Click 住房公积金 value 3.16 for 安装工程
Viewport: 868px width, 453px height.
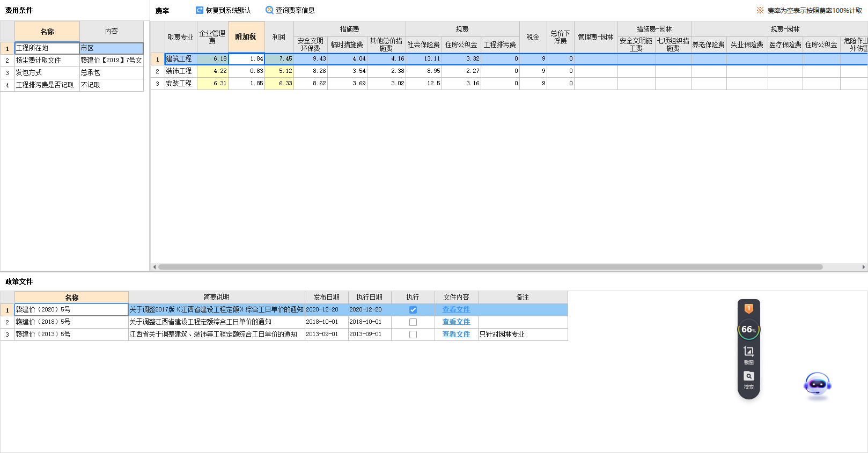461,84
